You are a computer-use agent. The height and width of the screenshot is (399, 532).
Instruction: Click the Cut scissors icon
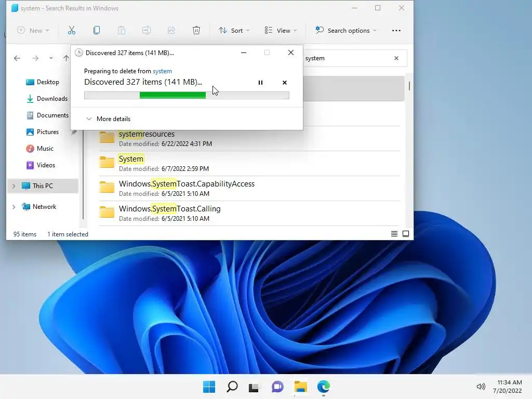(72, 31)
